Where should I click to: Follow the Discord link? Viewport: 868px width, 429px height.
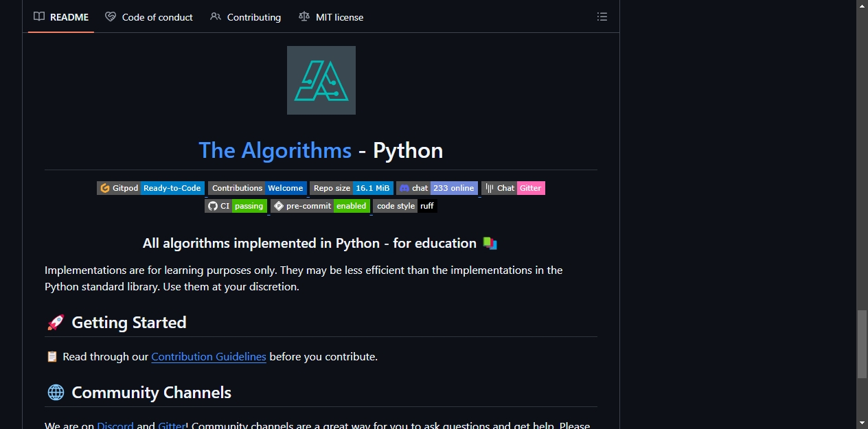click(115, 426)
